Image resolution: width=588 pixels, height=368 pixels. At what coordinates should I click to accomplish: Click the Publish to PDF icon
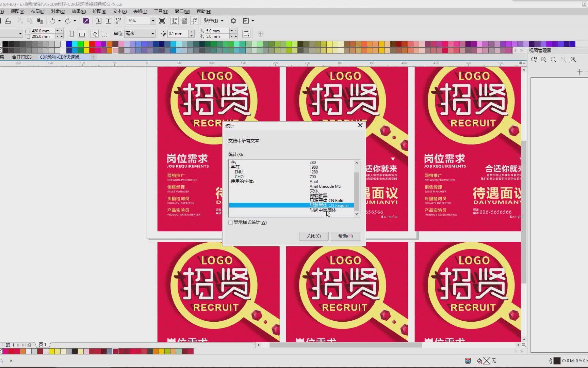(118, 21)
